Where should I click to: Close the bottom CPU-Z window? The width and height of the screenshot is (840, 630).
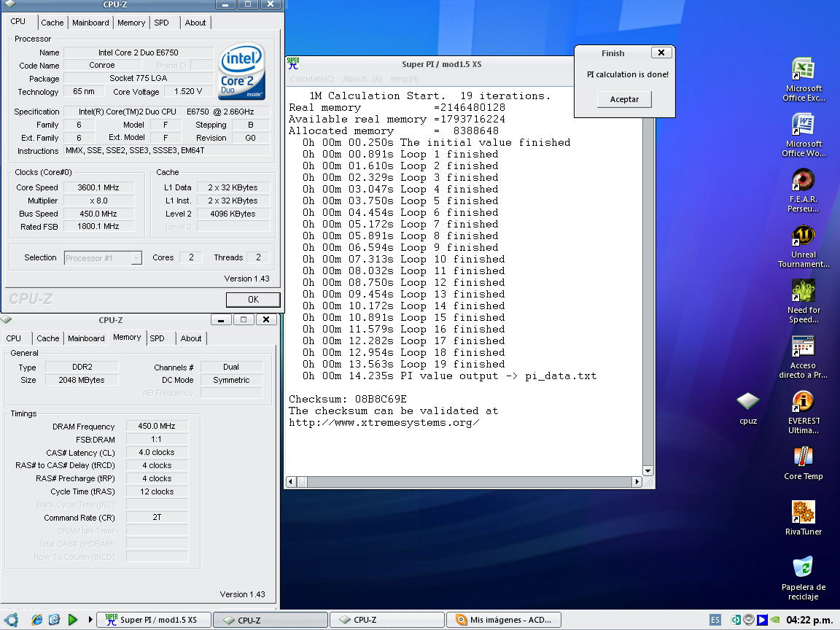coord(266,320)
